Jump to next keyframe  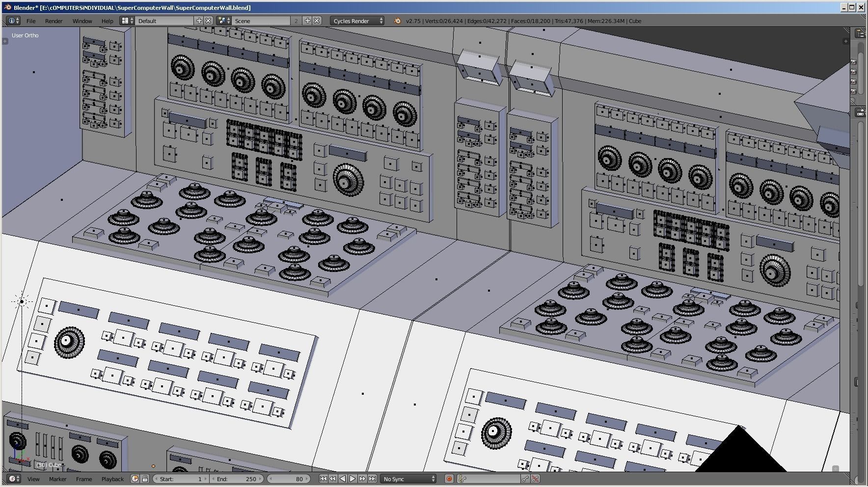pos(362,479)
